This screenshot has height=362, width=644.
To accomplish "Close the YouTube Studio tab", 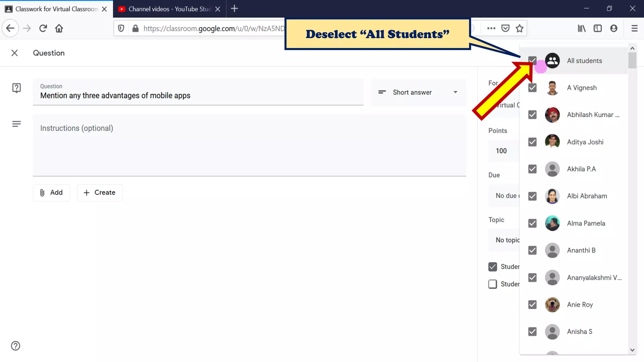I will click(x=218, y=9).
